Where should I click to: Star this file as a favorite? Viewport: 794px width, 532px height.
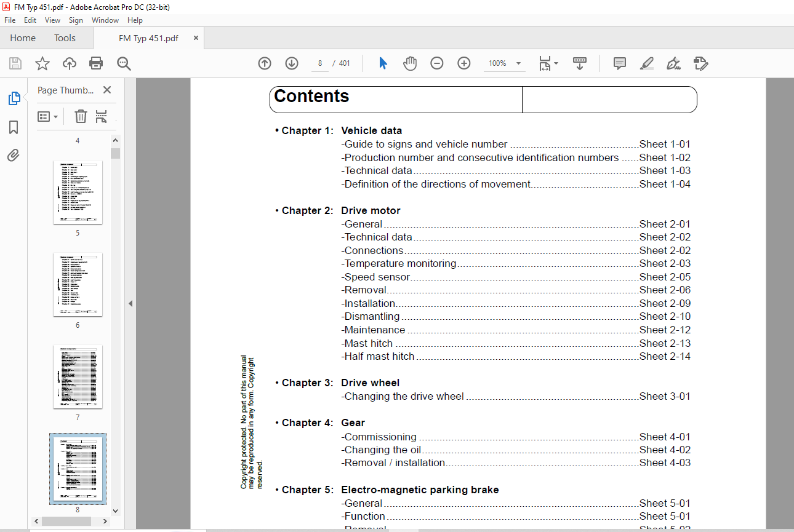coord(42,63)
